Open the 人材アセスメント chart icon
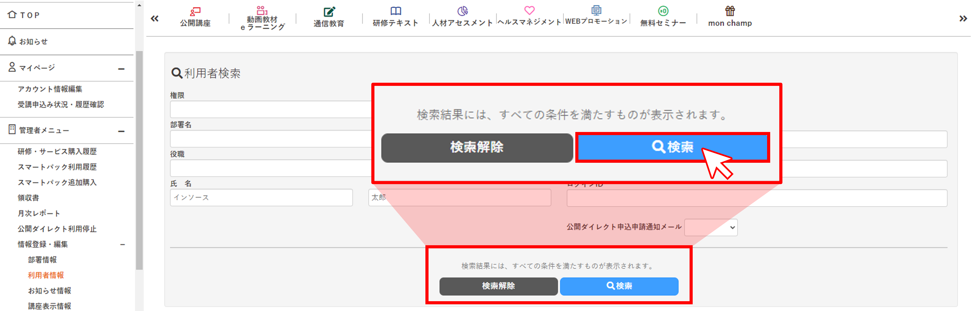The width and height of the screenshot is (980, 311). coord(462,11)
